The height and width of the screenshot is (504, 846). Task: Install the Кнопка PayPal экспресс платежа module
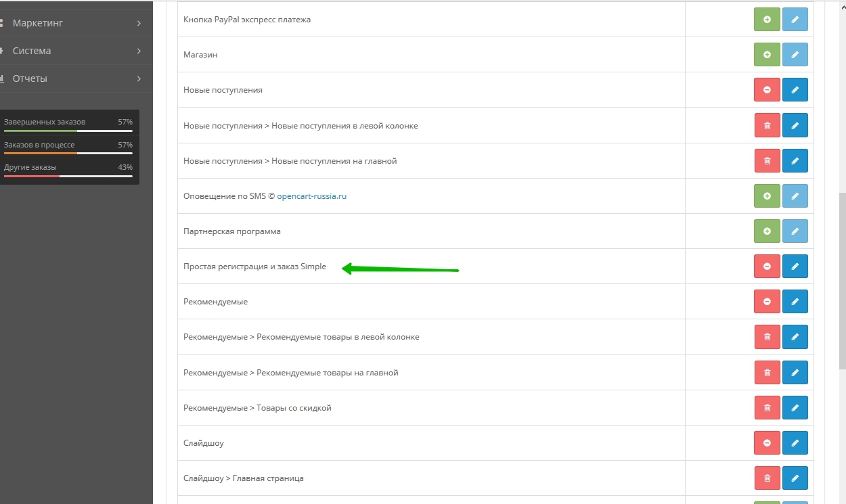767,20
